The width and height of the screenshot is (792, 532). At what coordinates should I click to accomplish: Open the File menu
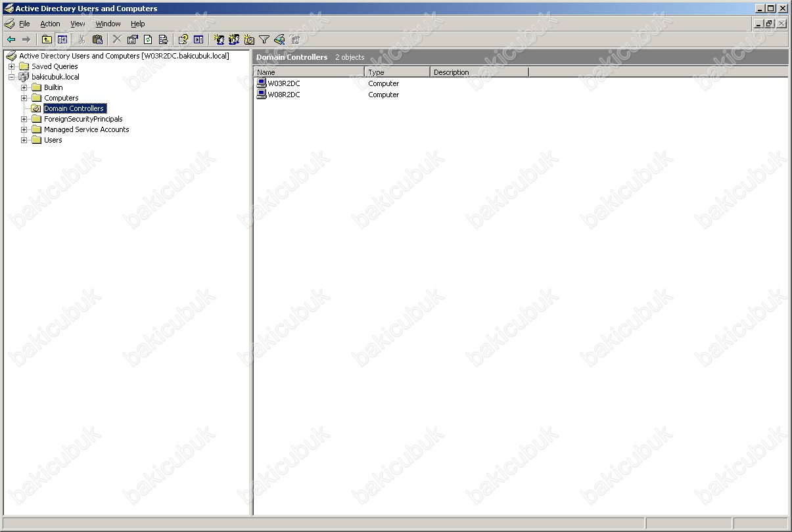24,24
